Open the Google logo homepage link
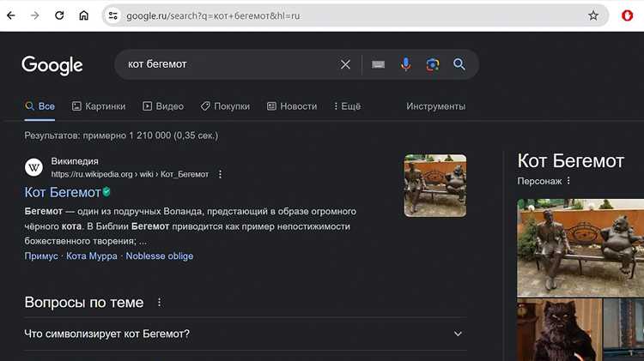The width and height of the screenshot is (644, 361). pyautogui.click(x=52, y=65)
